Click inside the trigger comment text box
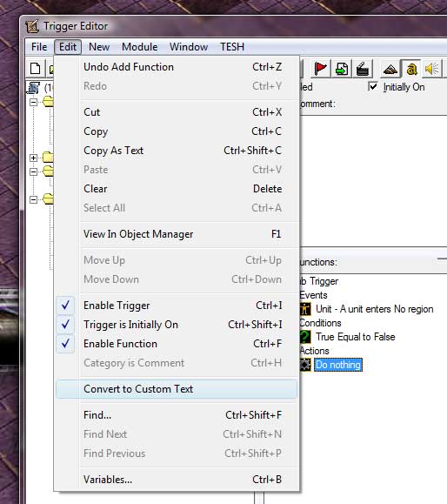 [373, 181]
